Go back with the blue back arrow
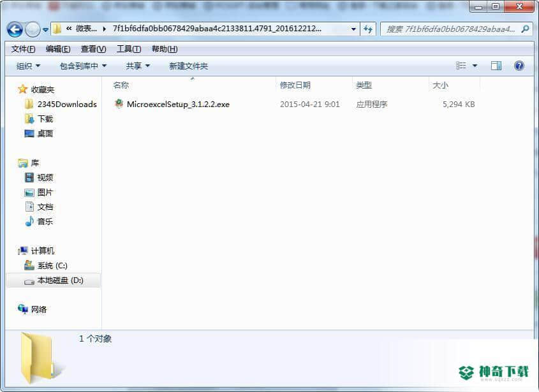This screenshot has height=392, width=539. 15,29
